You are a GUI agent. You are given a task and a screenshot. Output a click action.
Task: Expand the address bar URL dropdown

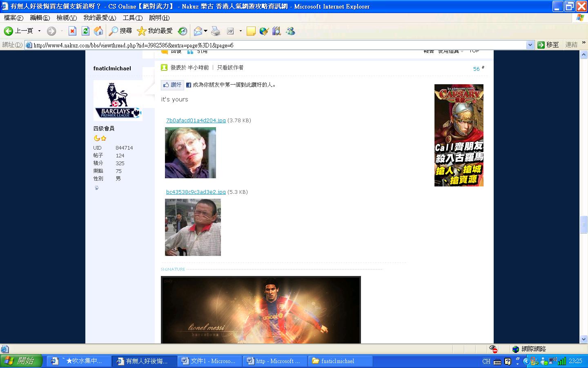(530, 45)
